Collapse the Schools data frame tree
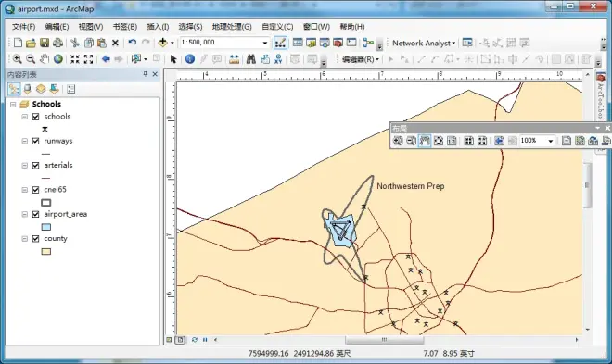The image size is (612, 364). point(13,105)
